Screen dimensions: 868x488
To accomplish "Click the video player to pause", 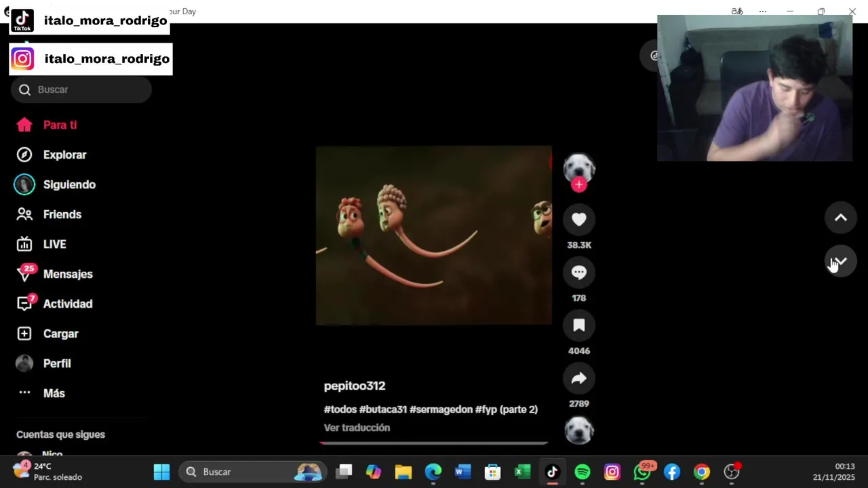I will tap(434, 235).
